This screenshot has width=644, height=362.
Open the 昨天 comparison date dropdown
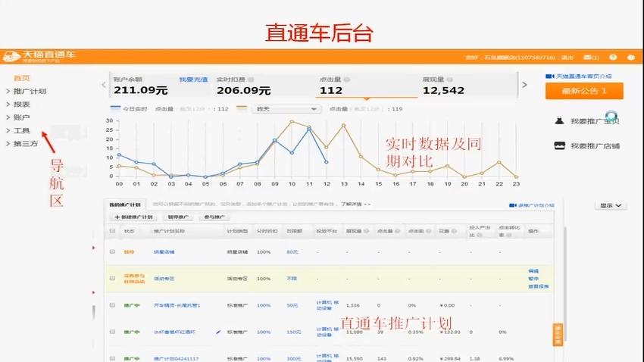point(286,109)
